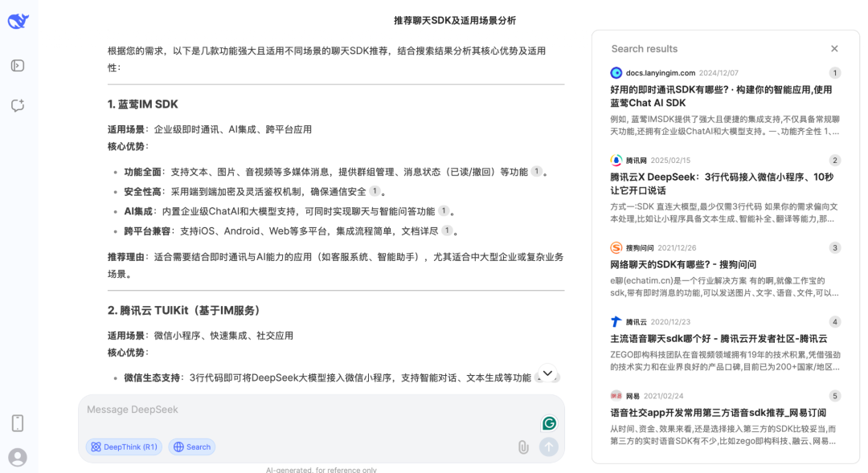Open the user profile avatar
The height and width of the screenshot is (473, 868).
pyautogui.click(x=18, y=458)
